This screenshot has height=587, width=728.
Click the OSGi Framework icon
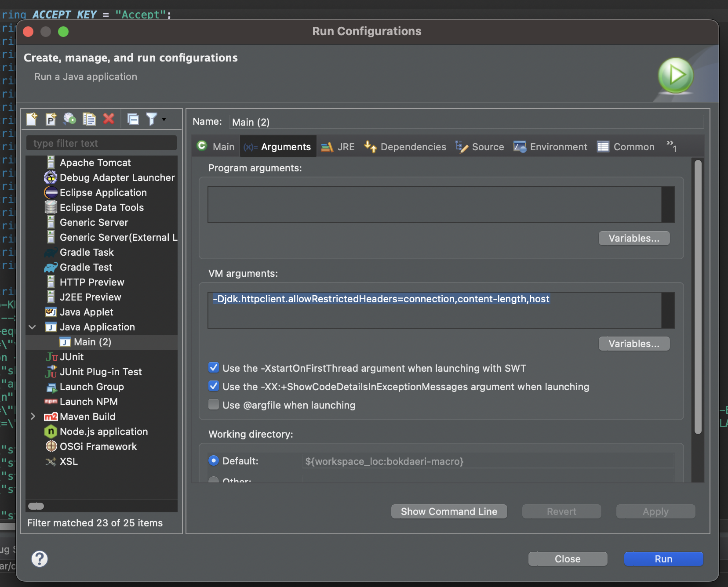click(51, 446)
